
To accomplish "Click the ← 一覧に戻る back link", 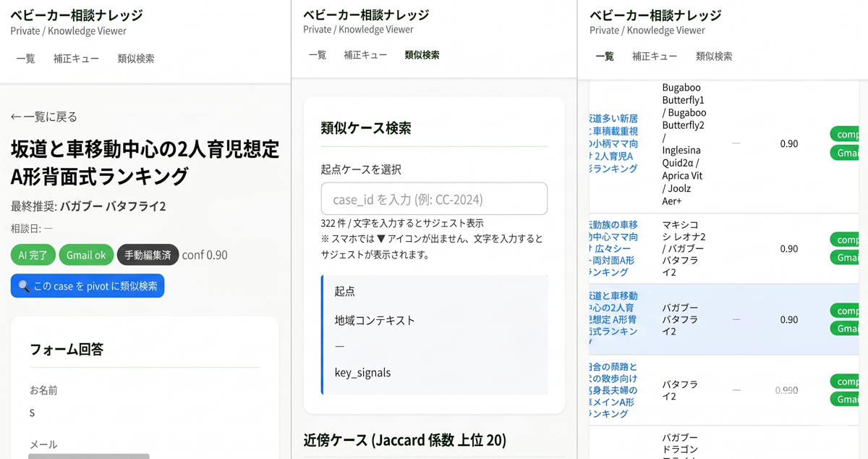I will coord(43,117).
